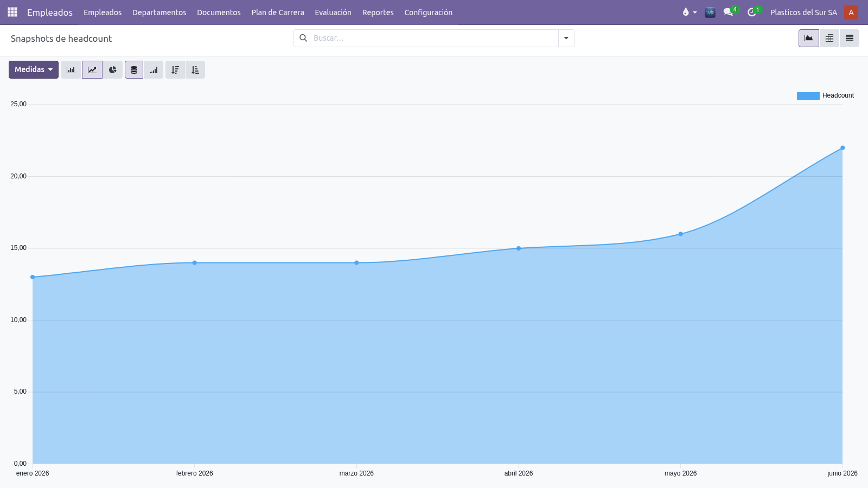Click the '15,00' axis value
The image size is (868, 488).
(x=18, y=248)
